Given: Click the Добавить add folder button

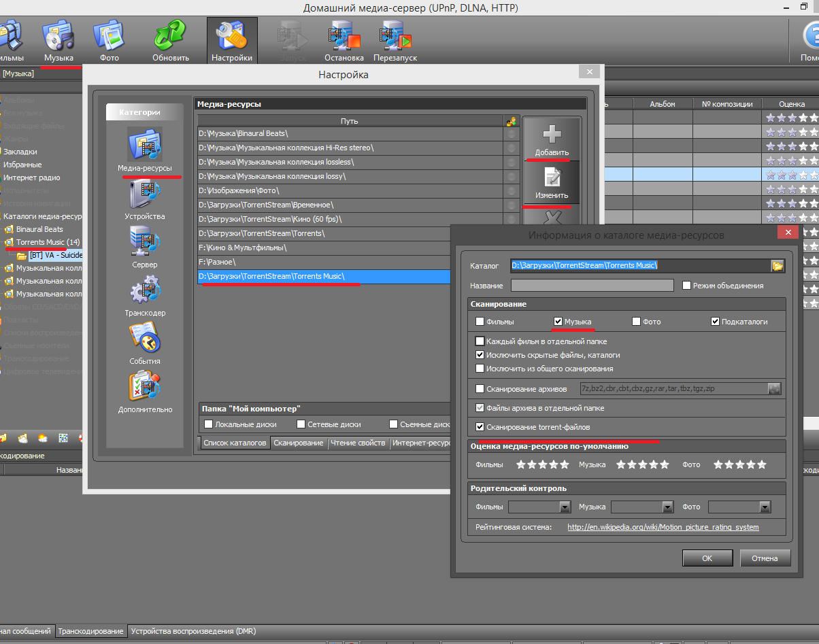Looking at the screenshot, I should (x=552, y=138).
